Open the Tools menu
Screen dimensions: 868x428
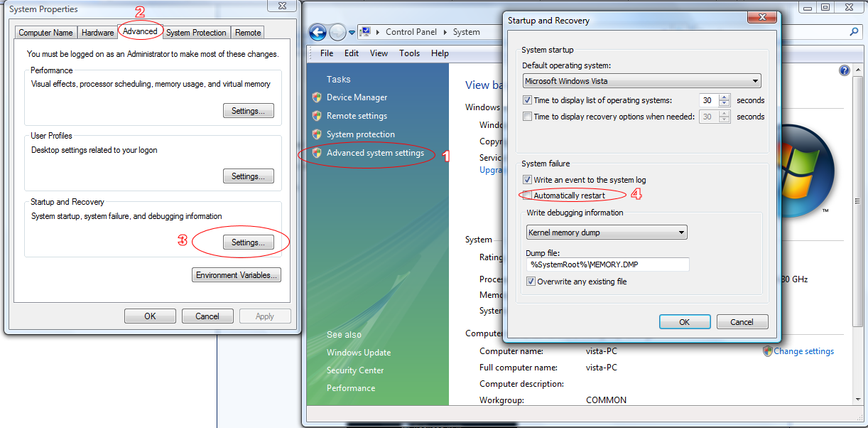click(410, 53)
